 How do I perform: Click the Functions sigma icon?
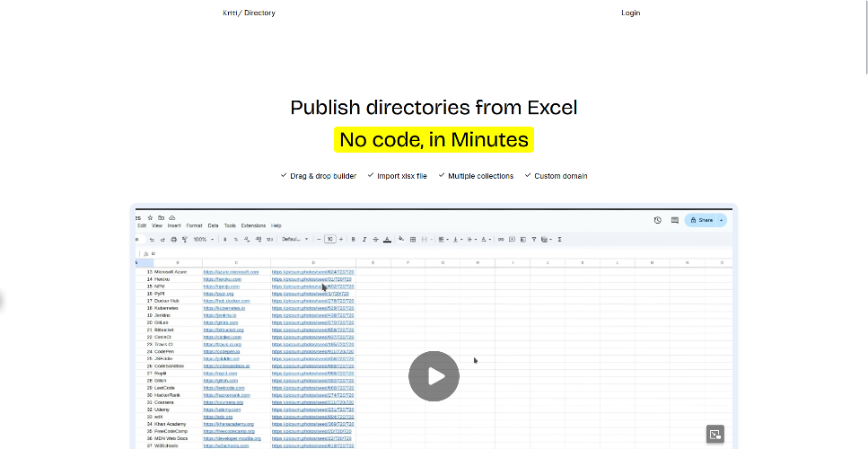[x=559, y=240]
